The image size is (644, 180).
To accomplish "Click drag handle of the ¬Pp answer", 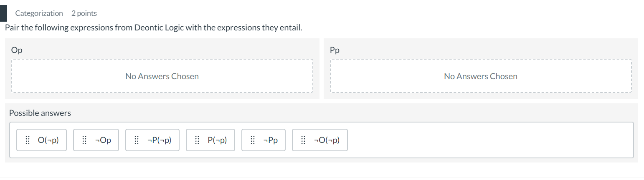I will point(253,140).
